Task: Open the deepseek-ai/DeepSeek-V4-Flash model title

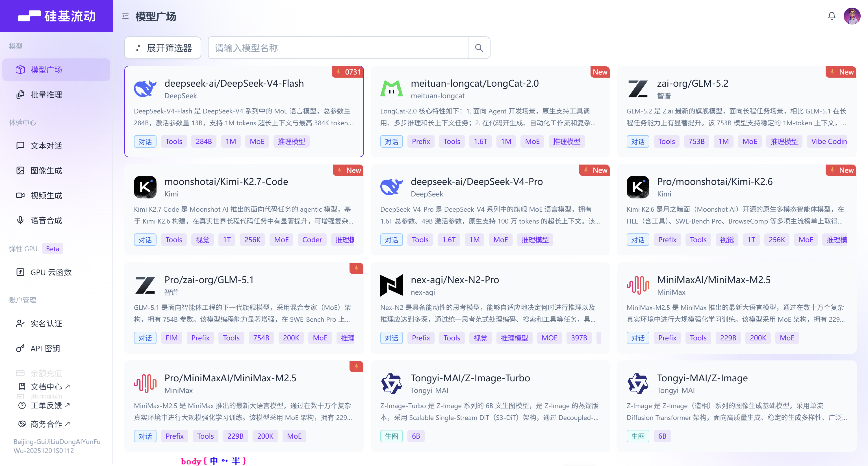Action: (234, 83)
